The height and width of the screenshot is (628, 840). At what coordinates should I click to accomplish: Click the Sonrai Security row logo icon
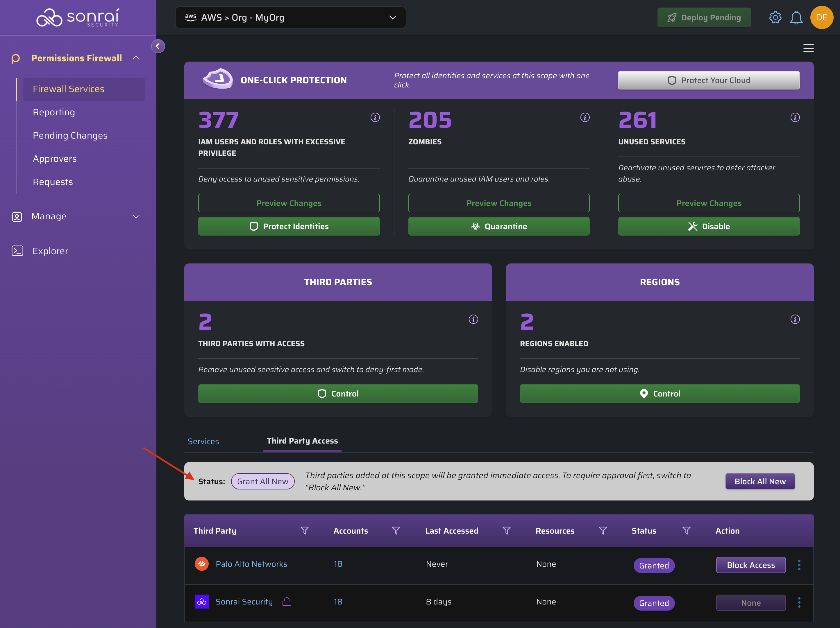pyautogui.click(x=202, y=602)
